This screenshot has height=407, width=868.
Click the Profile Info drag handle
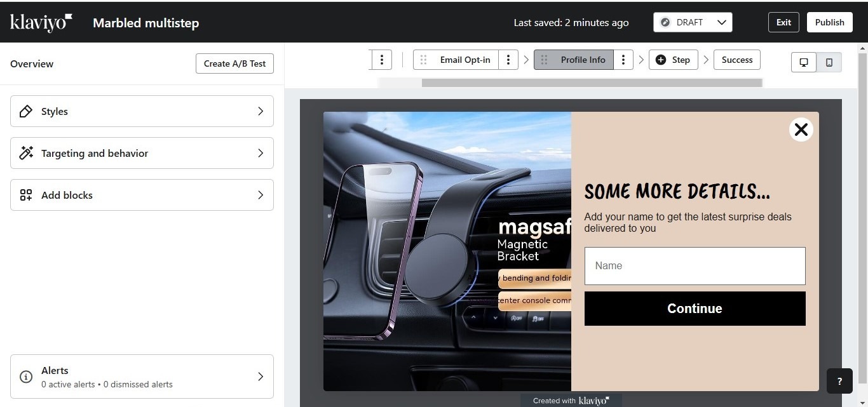point(544,60)
